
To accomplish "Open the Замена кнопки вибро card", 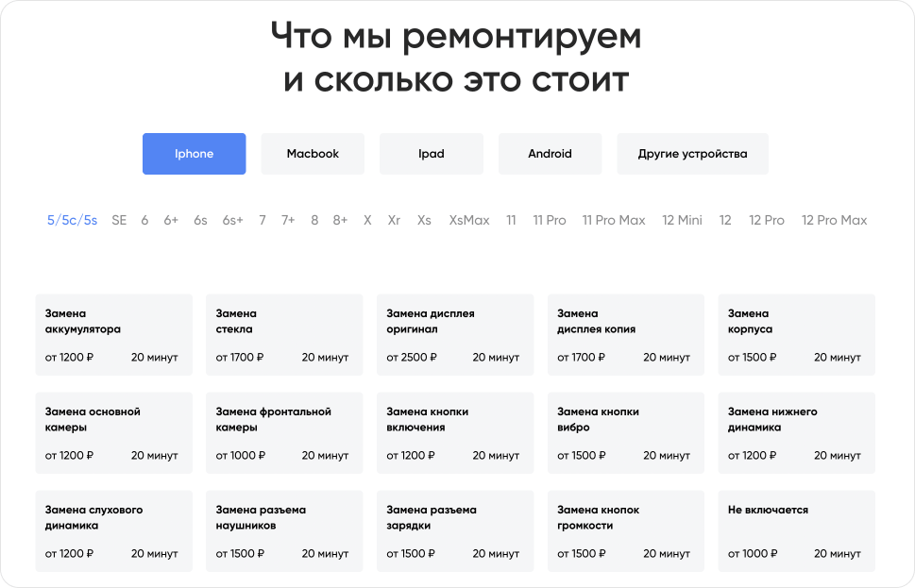I will pyautogui.click(x=625, y=433).
